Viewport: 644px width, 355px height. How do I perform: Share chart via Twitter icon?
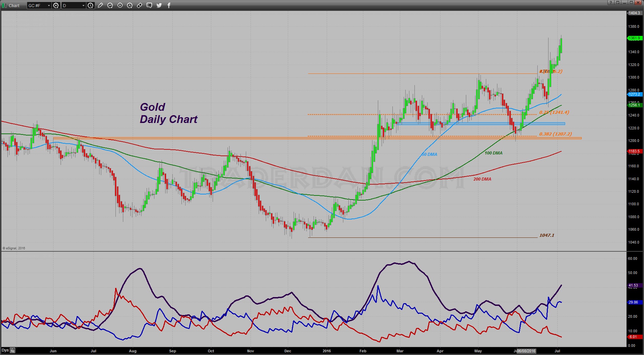click(x=159, y=5)
